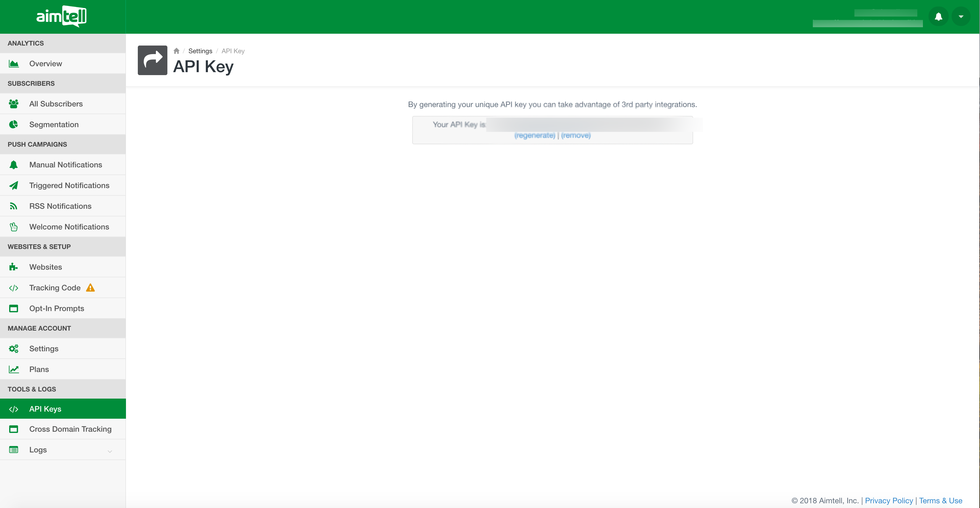Open the Privacy Policy footer link
The image size is (980, 508).
pos(889,500)
